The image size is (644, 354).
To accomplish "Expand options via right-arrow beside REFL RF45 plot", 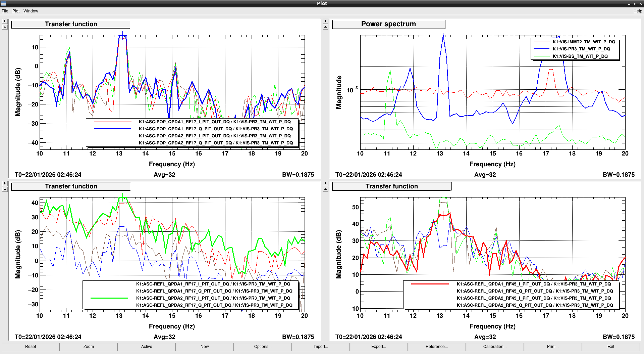I will pos(325,183).
